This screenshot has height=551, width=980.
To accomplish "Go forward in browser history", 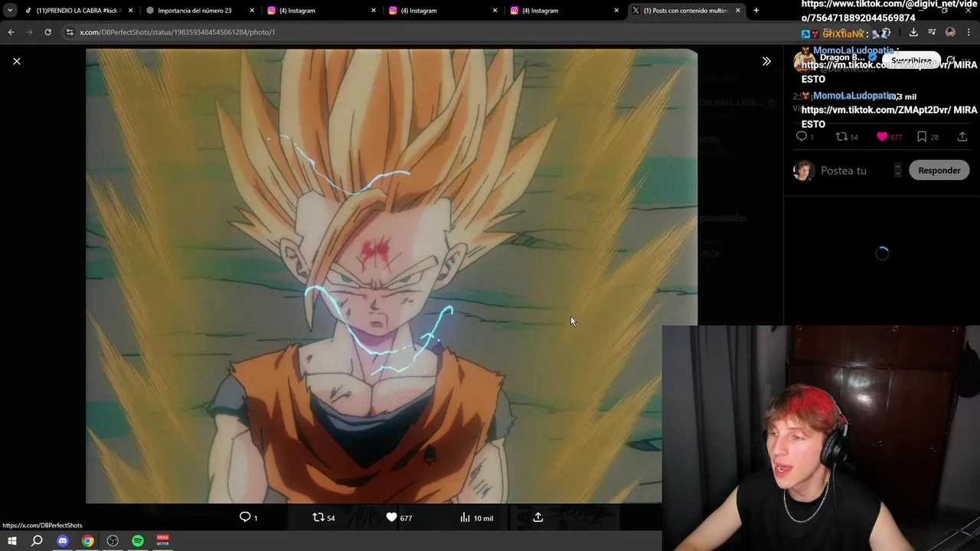I will [29, 32].
